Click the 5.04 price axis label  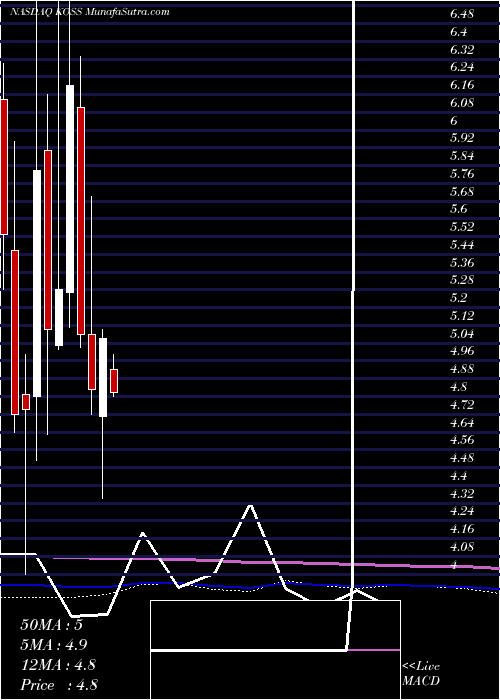click(462, 333)
